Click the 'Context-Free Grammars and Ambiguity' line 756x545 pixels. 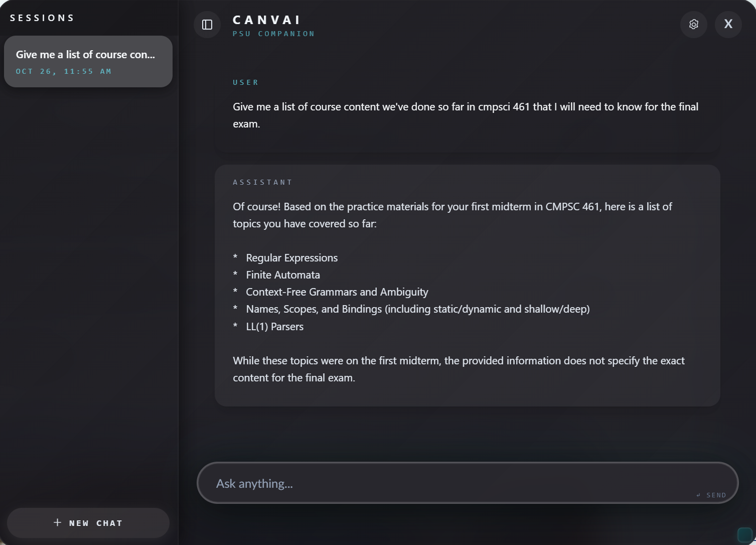tap(337, 292)
